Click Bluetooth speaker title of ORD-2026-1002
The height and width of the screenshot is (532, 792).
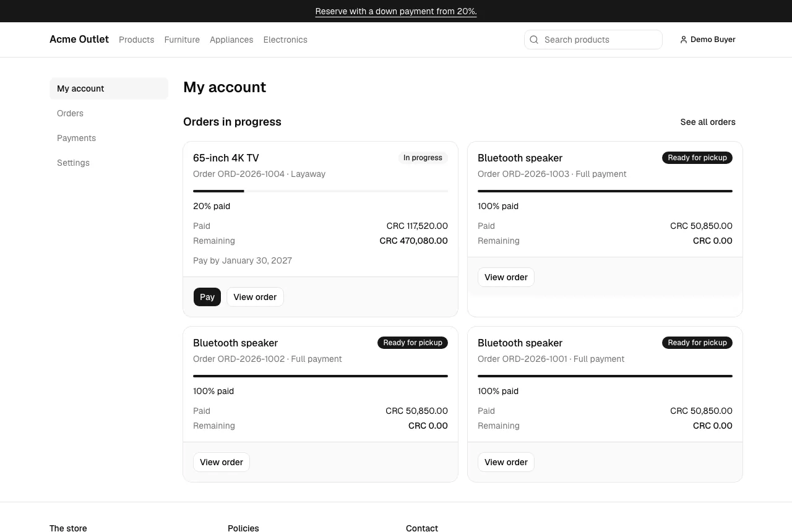coord(235,343)
